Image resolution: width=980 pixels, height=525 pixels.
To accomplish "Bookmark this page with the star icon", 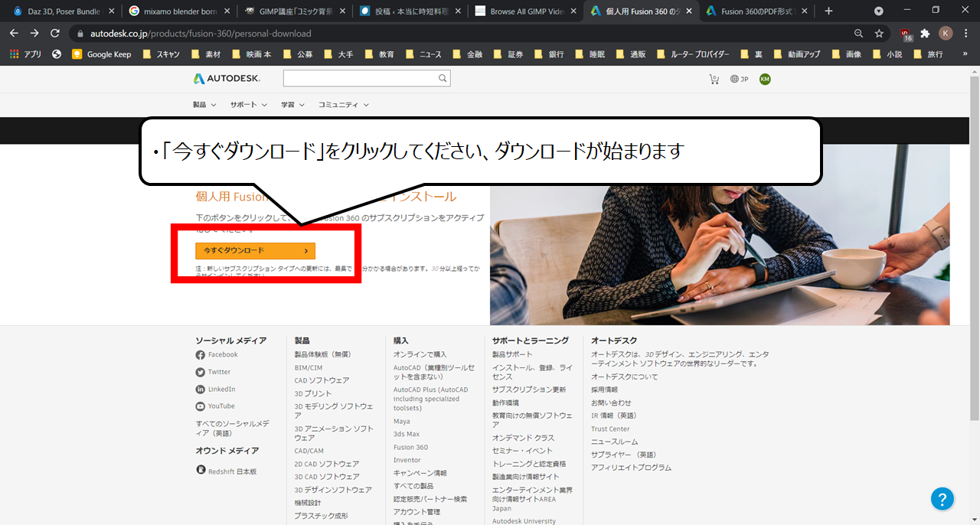I will point(880,34).
